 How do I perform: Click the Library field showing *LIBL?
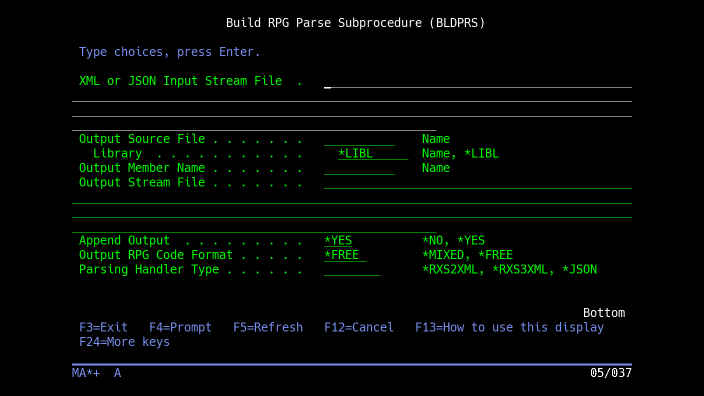click(x=373, y=154)
